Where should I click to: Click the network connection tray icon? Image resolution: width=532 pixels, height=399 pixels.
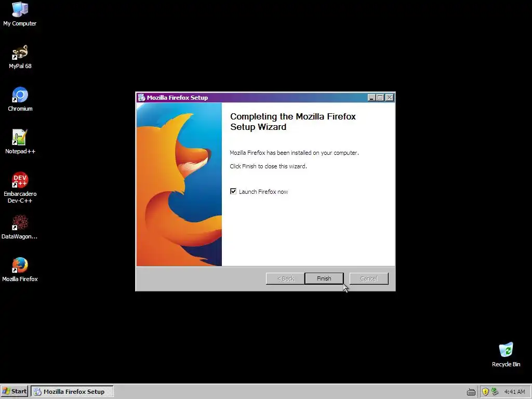point(495,391)
